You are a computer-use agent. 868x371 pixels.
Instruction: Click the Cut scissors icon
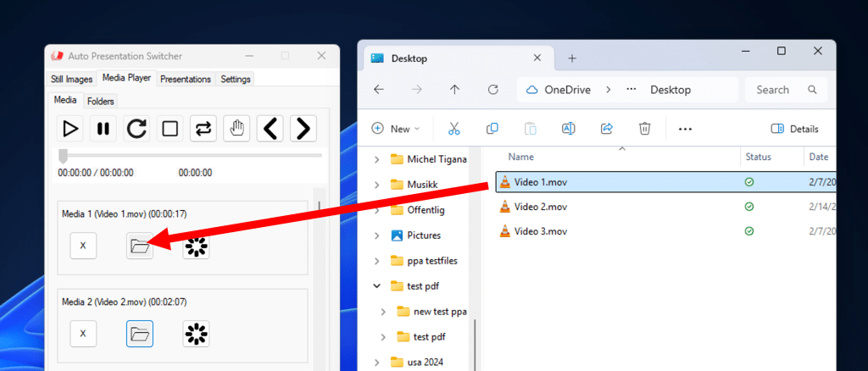pyautogui.click(x=454, y=129)
